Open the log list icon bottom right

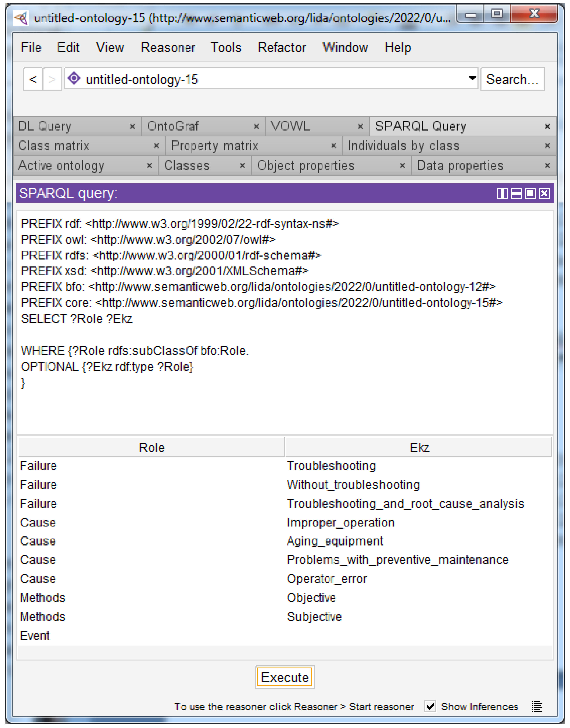click(x=537, y=706)
